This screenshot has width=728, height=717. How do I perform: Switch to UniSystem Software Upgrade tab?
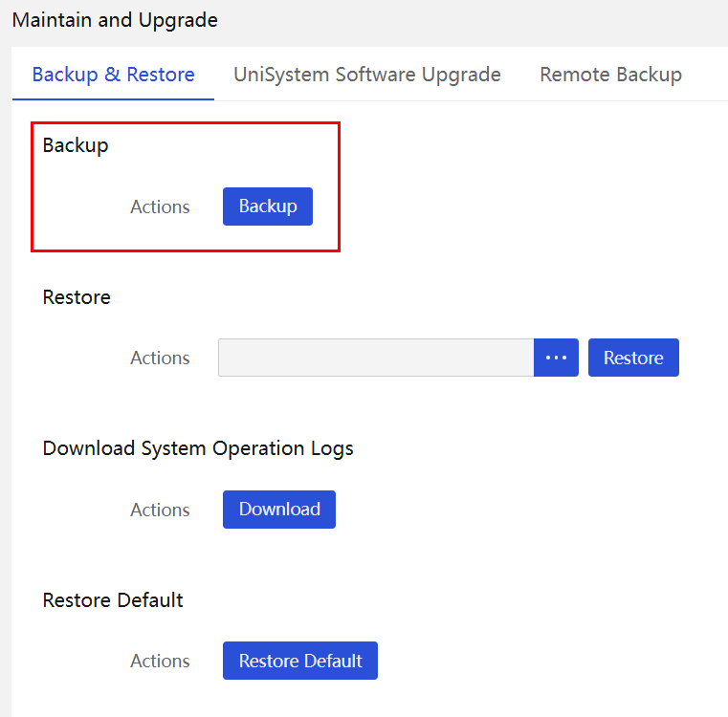click(366, 75)
